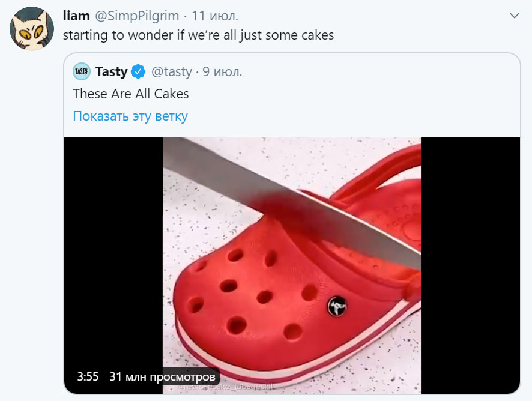Click the Crocs logo button on the shoe
This screenshot has width=532, height=401.
pyautogui.click(x=337, y=306)
